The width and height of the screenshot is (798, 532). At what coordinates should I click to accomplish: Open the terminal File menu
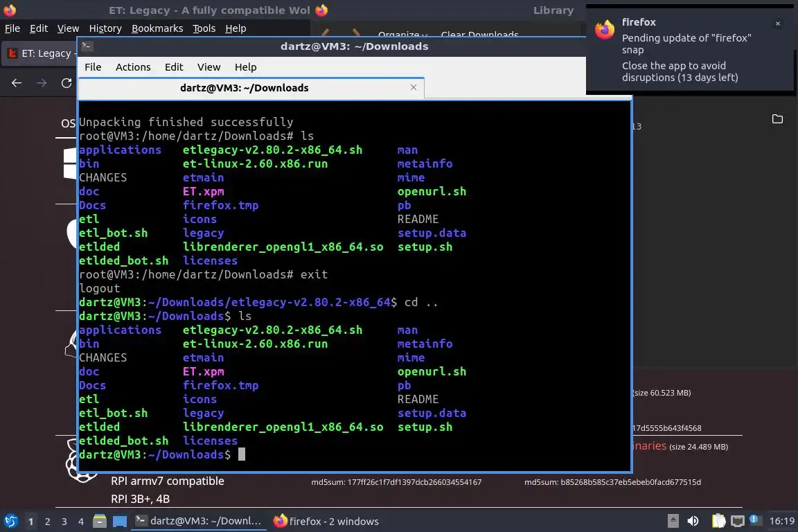(93, 67)
